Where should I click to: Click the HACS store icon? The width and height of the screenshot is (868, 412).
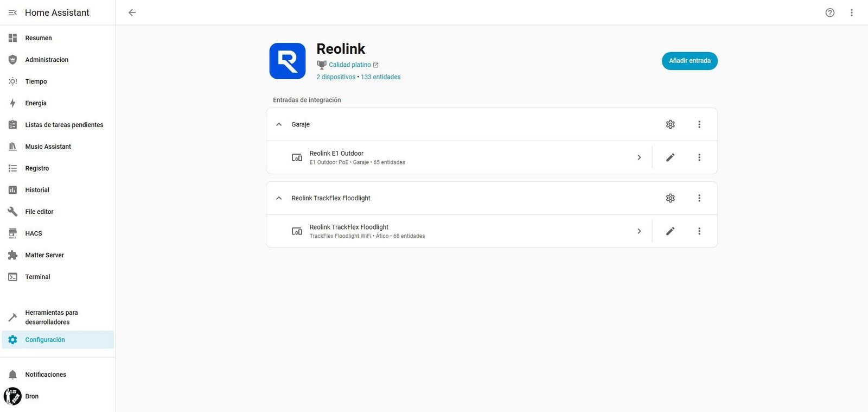pyautogui.click(x=12, y=233)
